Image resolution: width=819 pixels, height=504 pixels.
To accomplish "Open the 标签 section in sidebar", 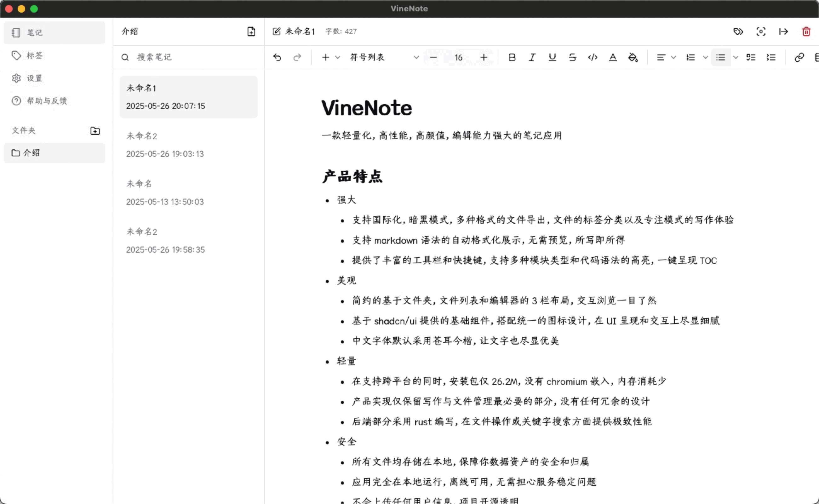I will (x=35, y=55).
